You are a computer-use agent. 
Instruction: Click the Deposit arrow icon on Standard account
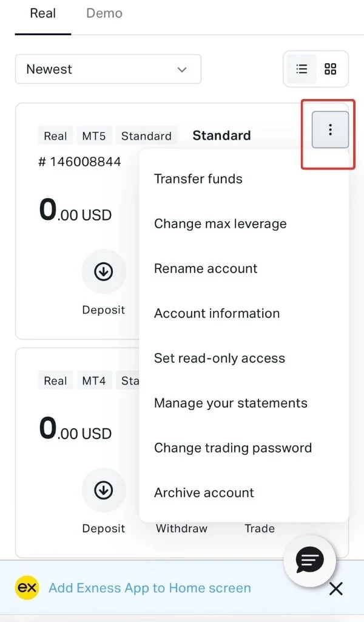tap(103, 272)
